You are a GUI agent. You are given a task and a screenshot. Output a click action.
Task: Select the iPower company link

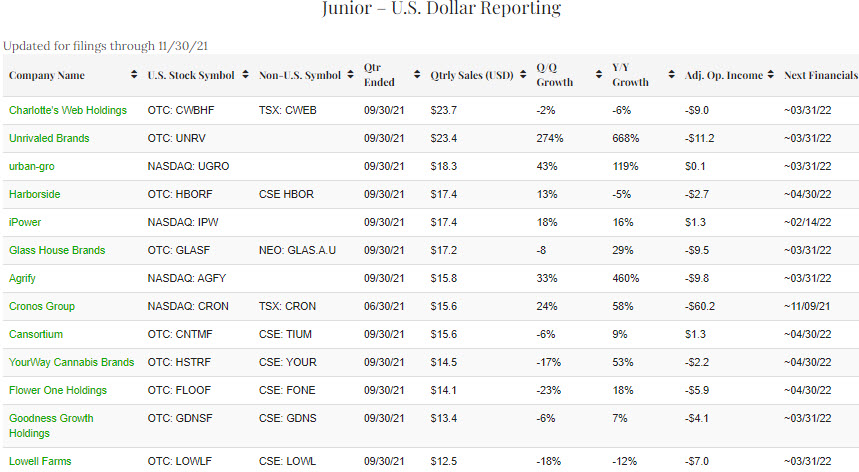[x=25, y=222]
